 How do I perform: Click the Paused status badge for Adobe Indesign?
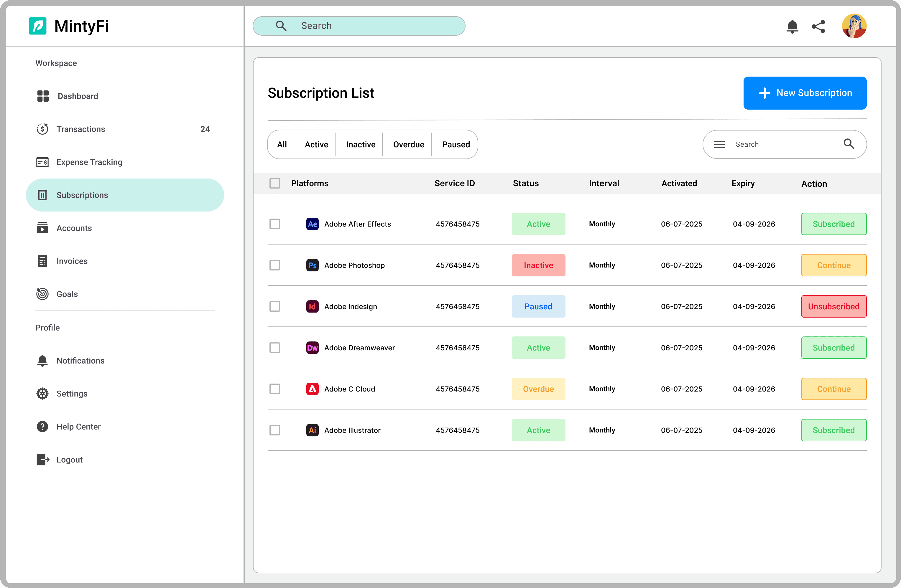(538, 306)
